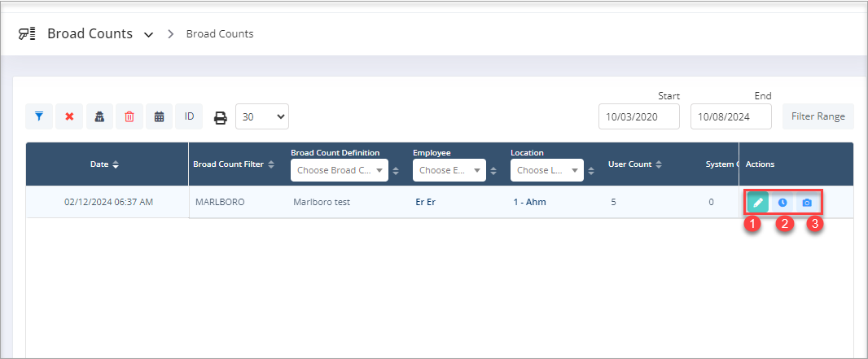Click the Actions column header

click(760, 164)
